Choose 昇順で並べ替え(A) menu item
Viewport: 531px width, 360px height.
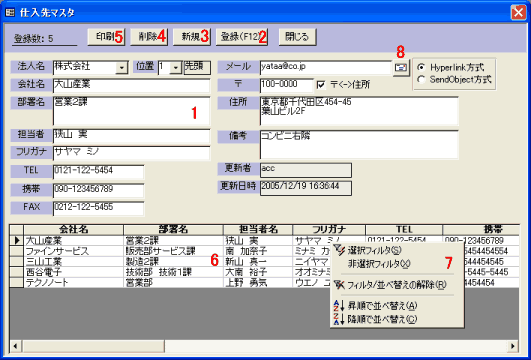[x=382, y=306]
